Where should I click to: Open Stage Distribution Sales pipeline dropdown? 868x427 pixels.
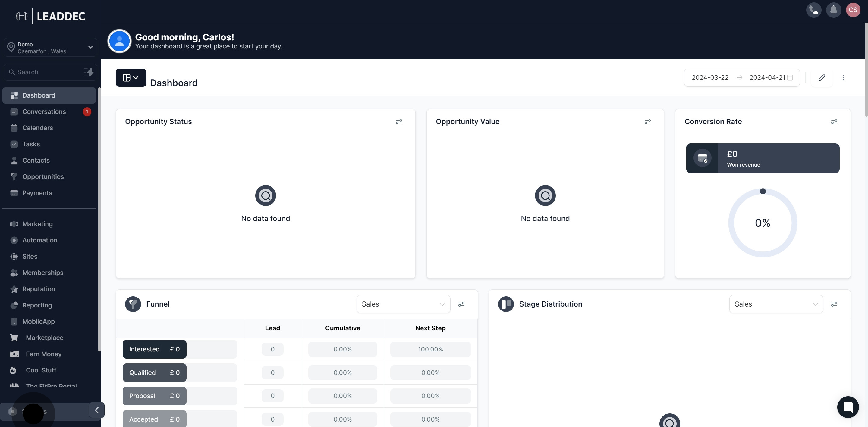pyautogui.click(x=776, y=304)
